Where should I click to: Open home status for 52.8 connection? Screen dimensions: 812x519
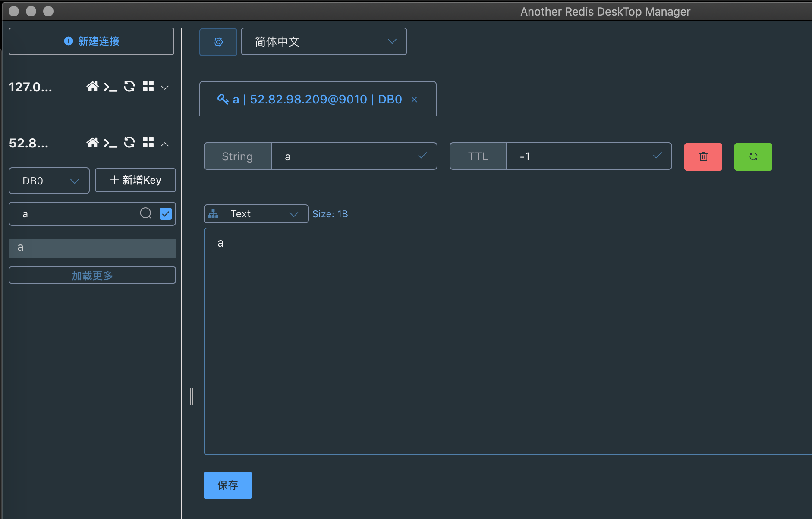coord(92,143)
